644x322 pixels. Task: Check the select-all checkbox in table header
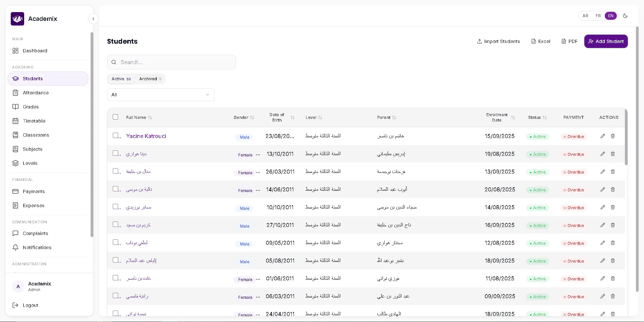pos(115,117)
